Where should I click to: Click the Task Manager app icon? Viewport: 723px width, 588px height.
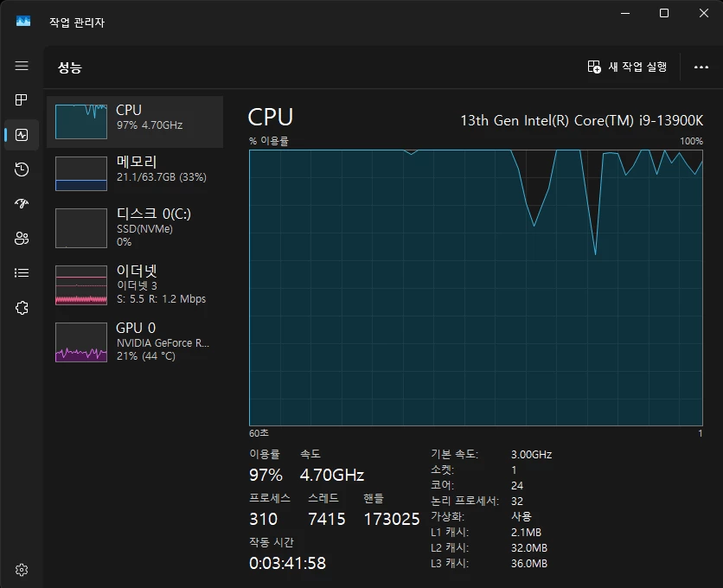pos(23,22)
